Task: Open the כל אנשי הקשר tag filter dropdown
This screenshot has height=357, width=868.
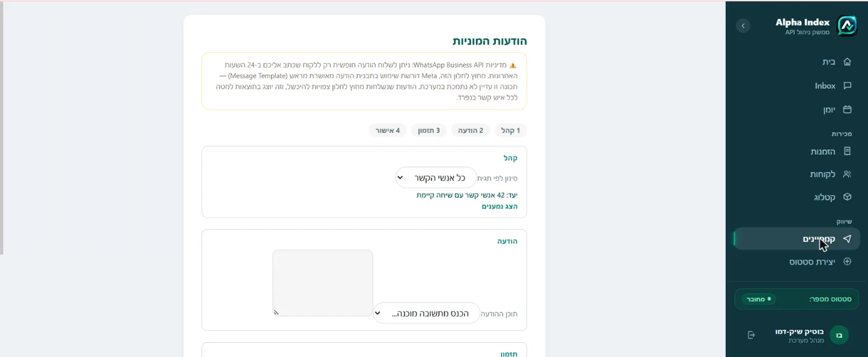Action: pos(436,177)
